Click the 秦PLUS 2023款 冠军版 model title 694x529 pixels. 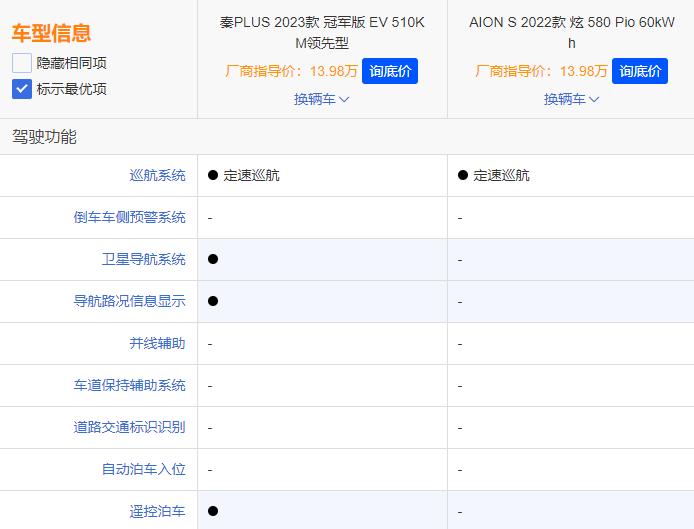pyautogui.click(x=322, y=32)
